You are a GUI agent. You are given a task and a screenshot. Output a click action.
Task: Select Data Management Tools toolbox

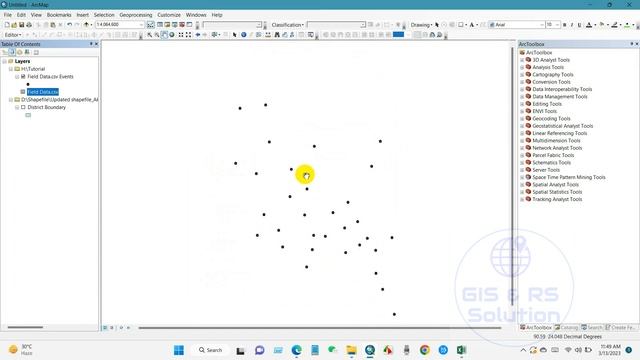tap(560, 97)
